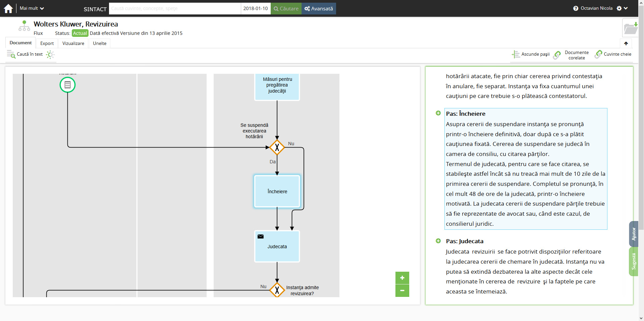644x321 pixels.
Task: Expand the Pas: Încheiere step
Action: (438, 113)
